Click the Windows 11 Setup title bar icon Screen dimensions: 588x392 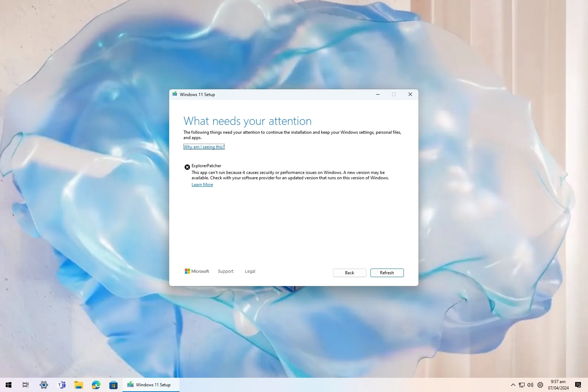point(175,94)
